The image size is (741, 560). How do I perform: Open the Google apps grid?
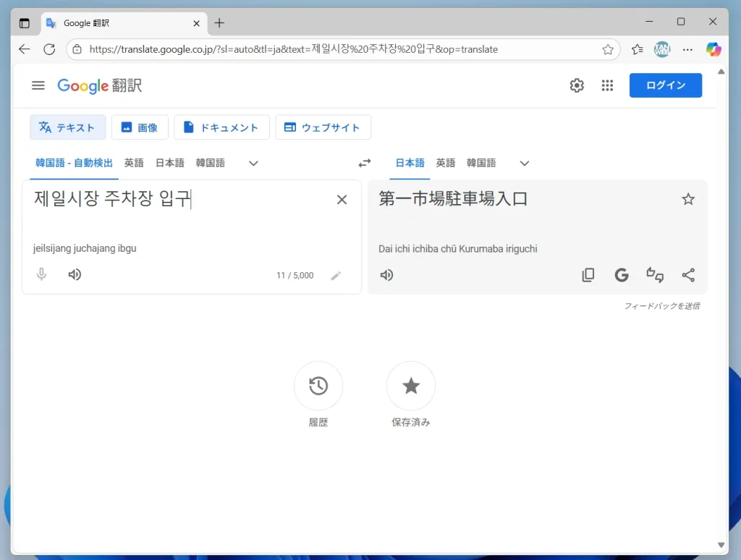pyautogui.click(x=607, y=85)
